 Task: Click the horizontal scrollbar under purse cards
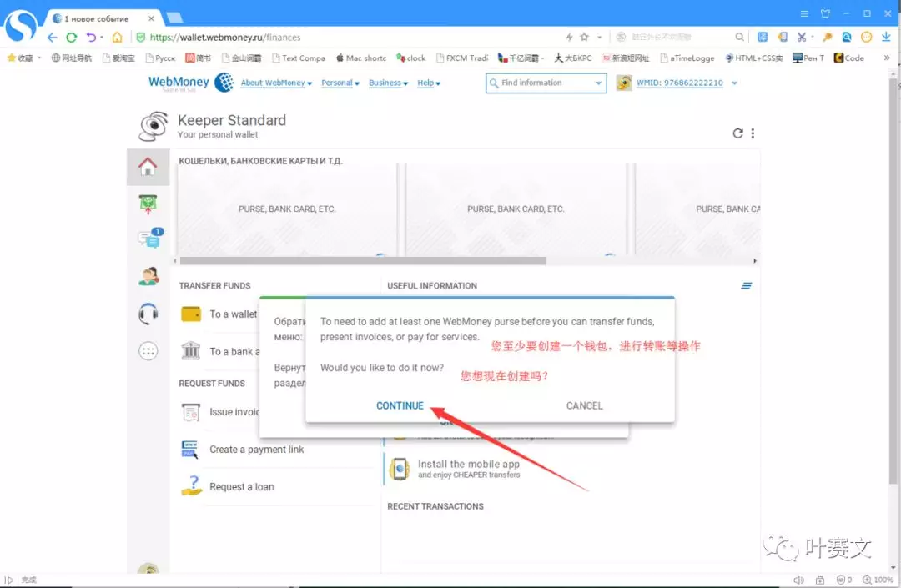tap(363, 261)
